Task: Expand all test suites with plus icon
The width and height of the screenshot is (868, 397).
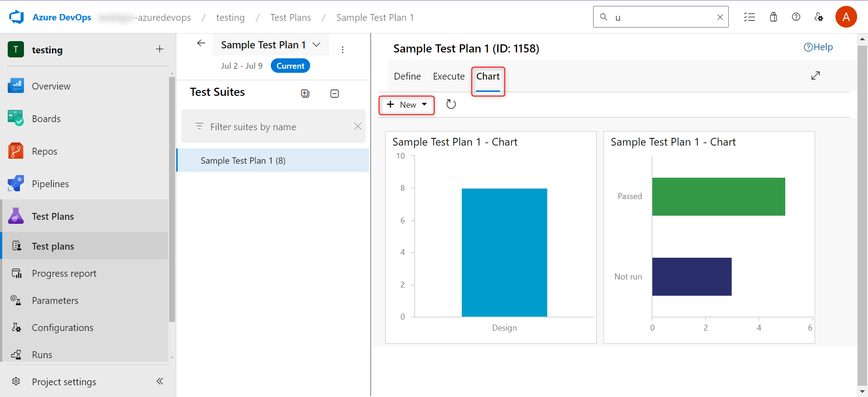Action: [305, 94]
